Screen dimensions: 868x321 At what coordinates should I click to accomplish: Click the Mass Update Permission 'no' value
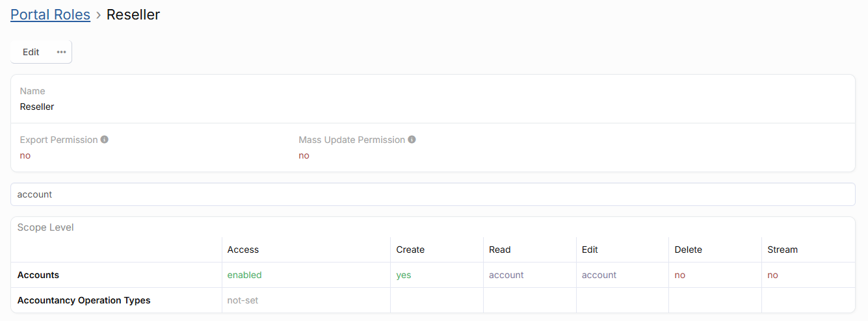pyautogui.click(x=304, y=155)
